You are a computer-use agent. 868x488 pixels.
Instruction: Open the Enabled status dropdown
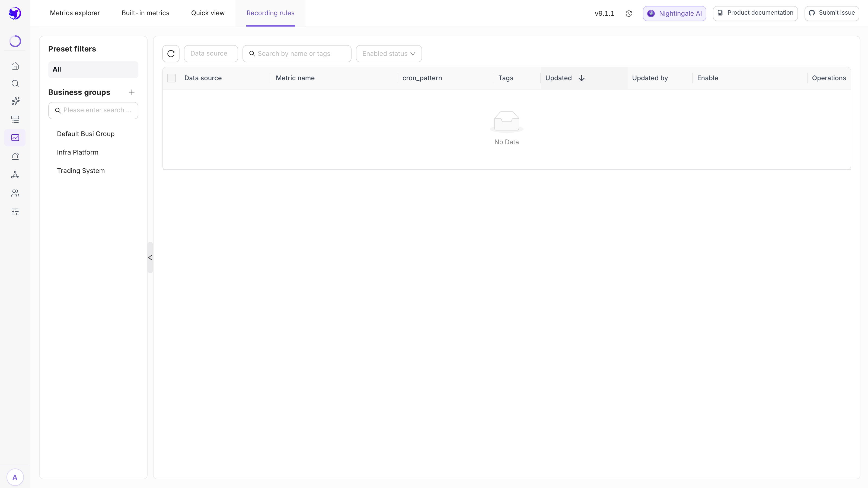point(389,54)
